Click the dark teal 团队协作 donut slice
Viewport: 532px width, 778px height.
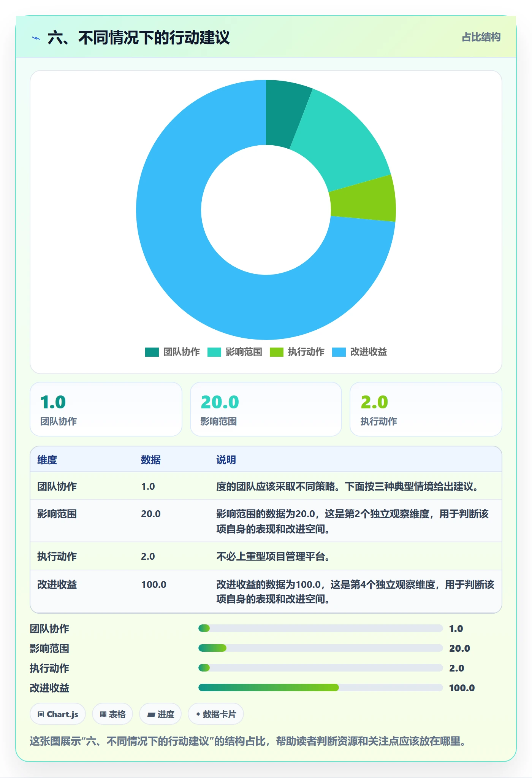click(284, 113)
